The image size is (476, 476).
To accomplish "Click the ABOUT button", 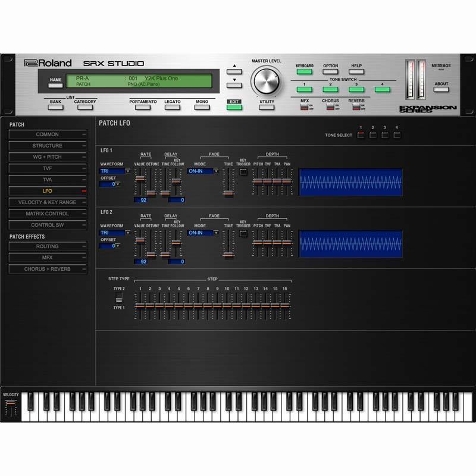I will [441, 90].
